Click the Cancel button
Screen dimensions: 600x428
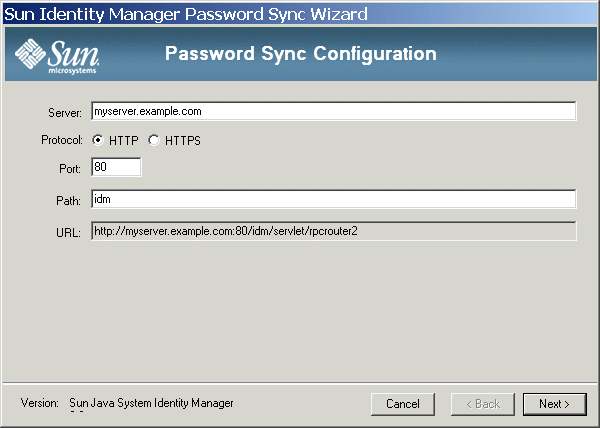click(403, 404)
